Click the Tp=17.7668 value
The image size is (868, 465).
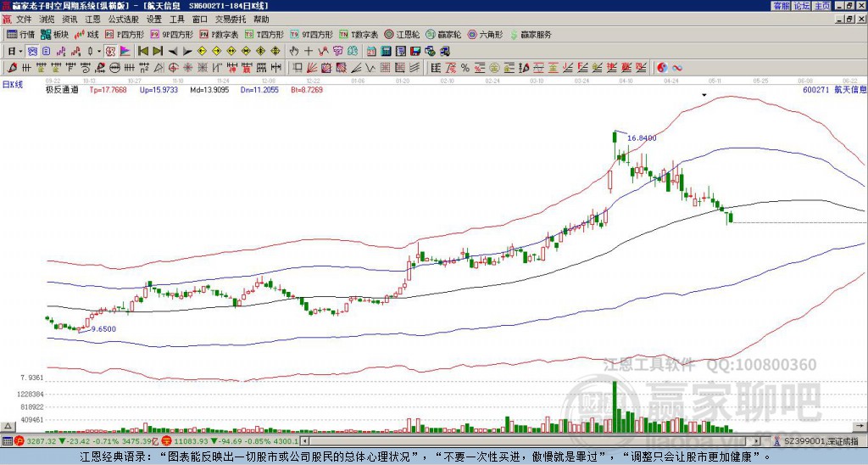[108, 90]
